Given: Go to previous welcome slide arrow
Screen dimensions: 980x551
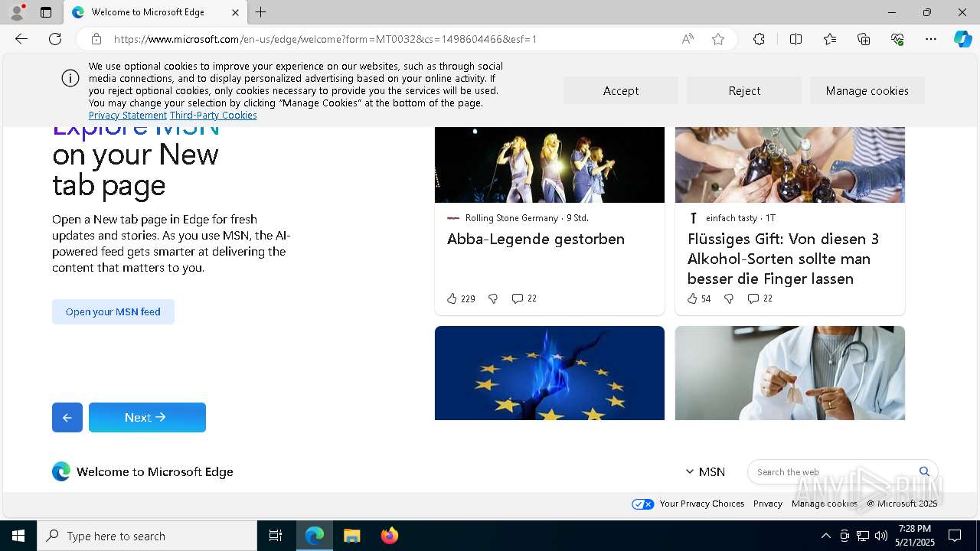Looking at the screenshot, I should 67,417.
